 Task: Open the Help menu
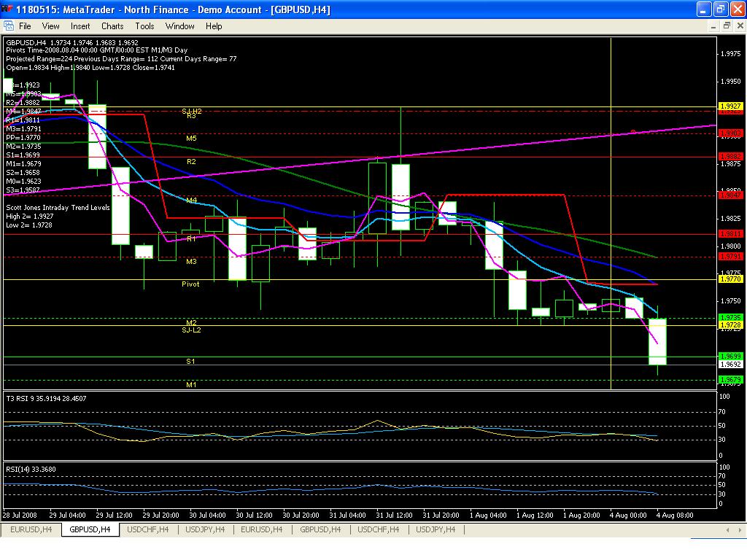tap(214, 26)
